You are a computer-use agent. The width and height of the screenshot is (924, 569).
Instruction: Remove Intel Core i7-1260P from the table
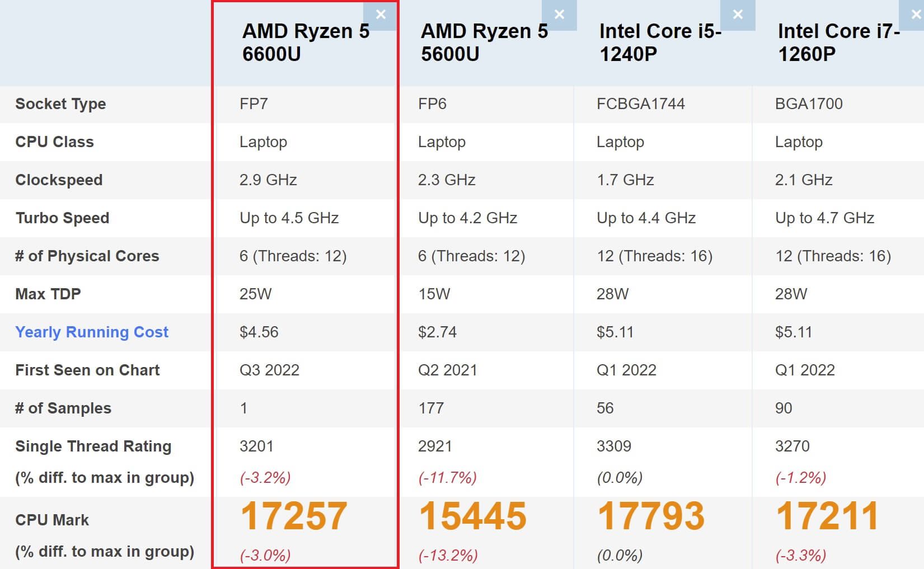pyautogui.click(x=916, y=15)
